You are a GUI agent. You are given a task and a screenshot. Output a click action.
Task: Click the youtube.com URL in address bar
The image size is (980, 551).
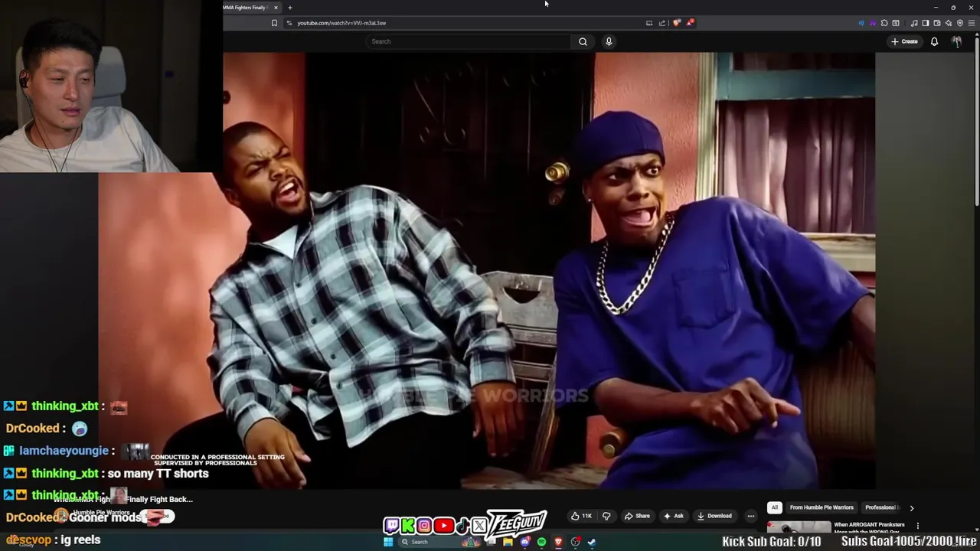341,23
